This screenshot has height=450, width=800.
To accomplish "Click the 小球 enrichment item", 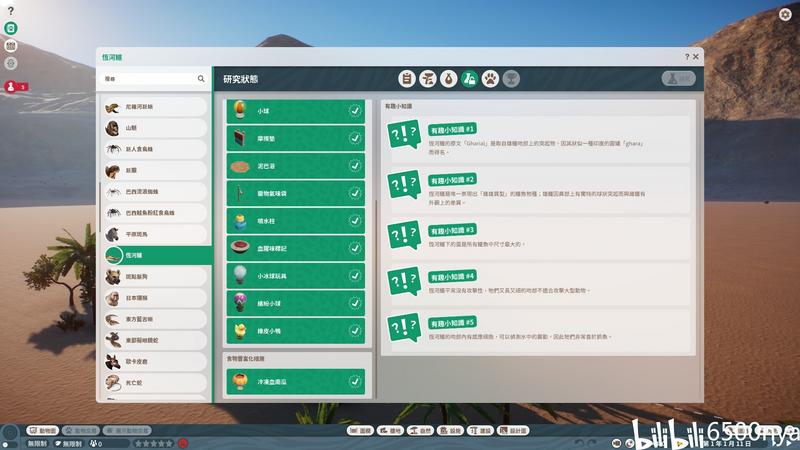I will click(x=296, y=111).
